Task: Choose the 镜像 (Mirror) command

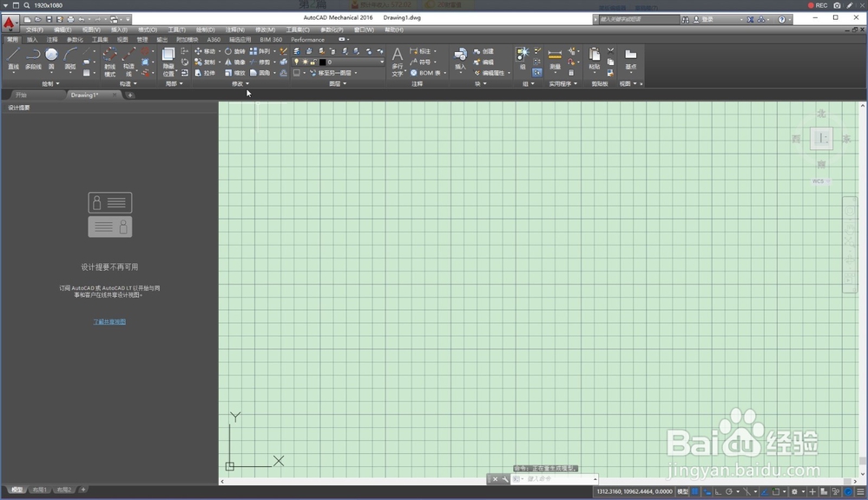Action: (235, 62)
